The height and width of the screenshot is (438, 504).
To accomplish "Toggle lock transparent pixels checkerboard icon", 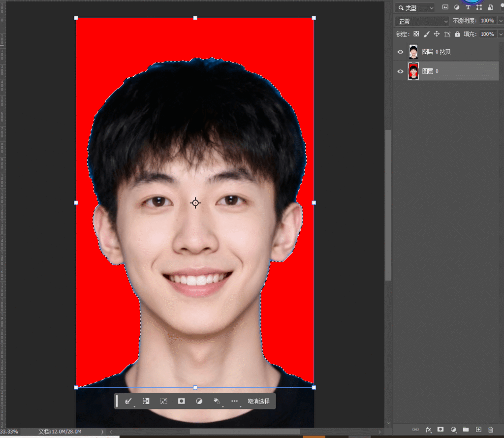I will 416,34.
